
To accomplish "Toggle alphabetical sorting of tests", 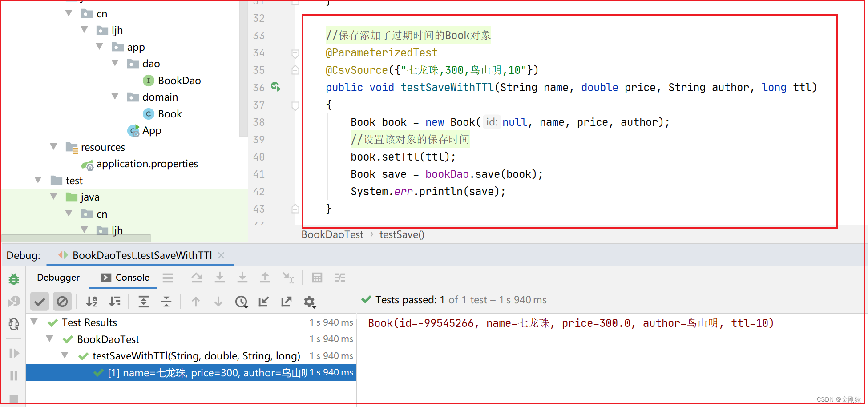I will point(91,301).
